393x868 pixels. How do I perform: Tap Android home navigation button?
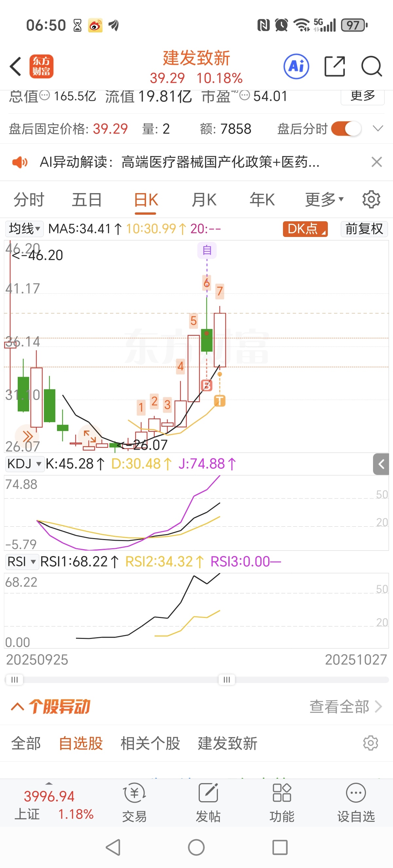tap(196, 847)
